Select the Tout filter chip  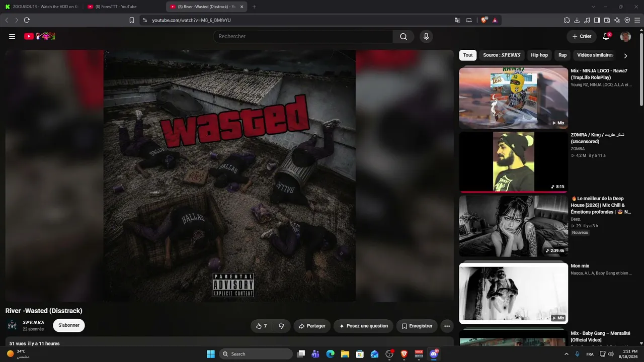click(x=468, y=55)
